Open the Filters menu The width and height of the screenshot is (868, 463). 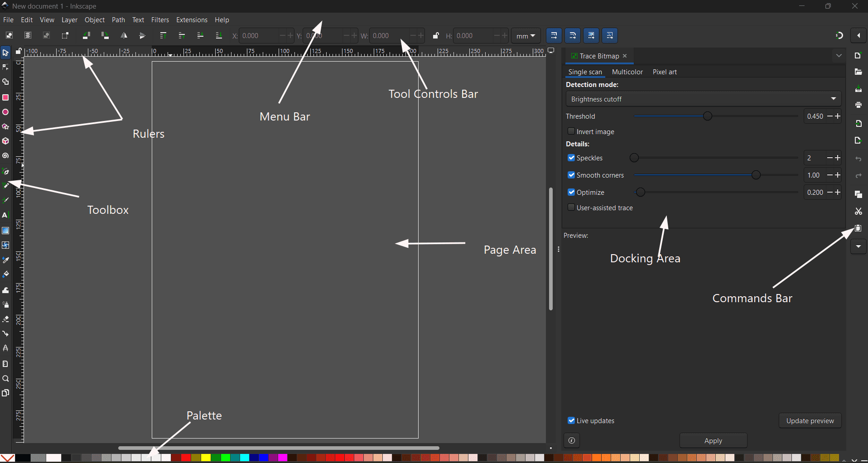pos(160,20)
